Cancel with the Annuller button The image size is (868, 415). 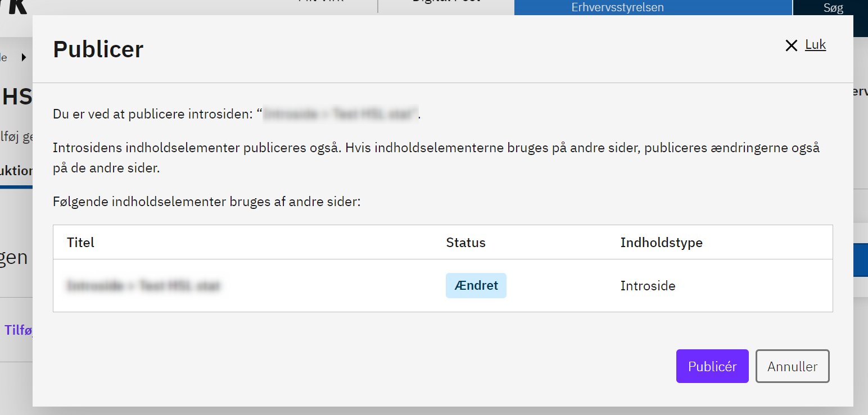(793, 366)
